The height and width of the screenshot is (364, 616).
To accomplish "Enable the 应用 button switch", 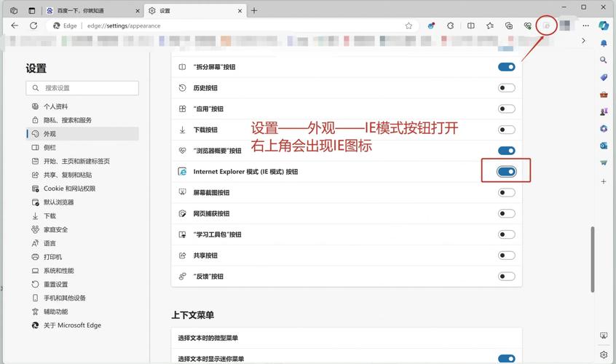I will pyautogui.click(x=506, y=108).
